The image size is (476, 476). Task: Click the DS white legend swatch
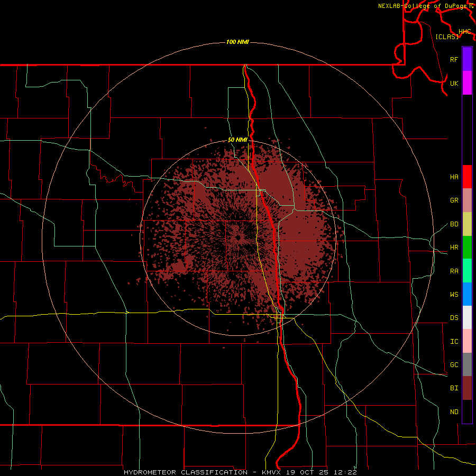click(467, 317)
